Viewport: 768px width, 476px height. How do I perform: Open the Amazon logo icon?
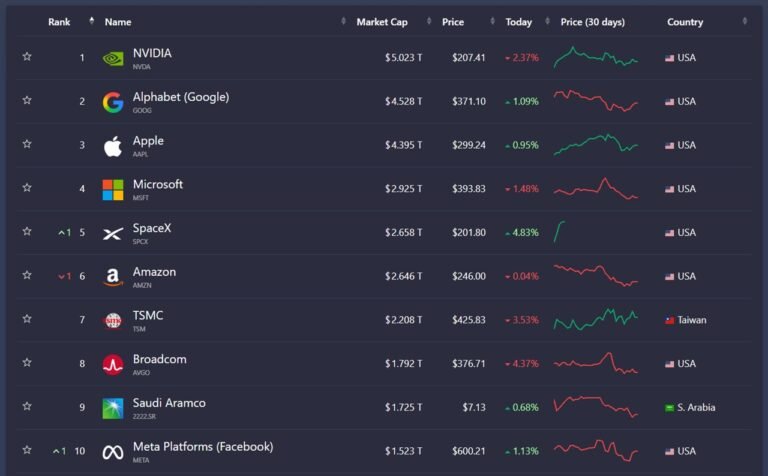pos(113,277)
